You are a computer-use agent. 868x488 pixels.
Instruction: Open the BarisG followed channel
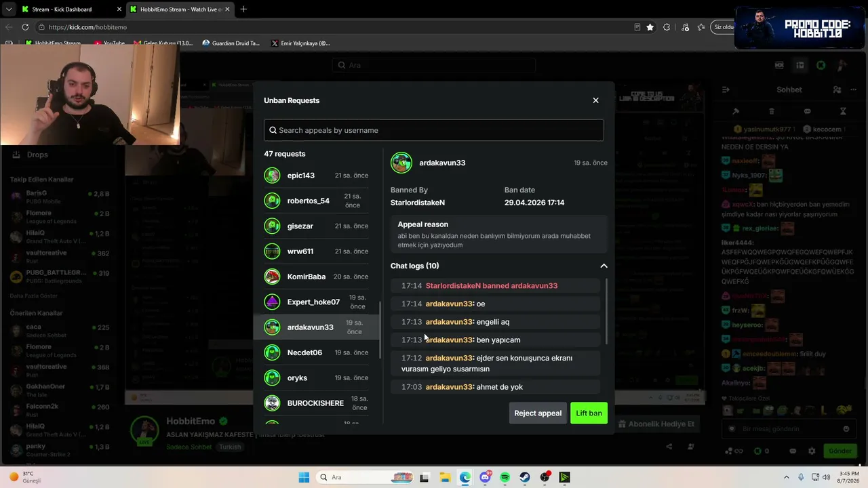coord(60,197)
